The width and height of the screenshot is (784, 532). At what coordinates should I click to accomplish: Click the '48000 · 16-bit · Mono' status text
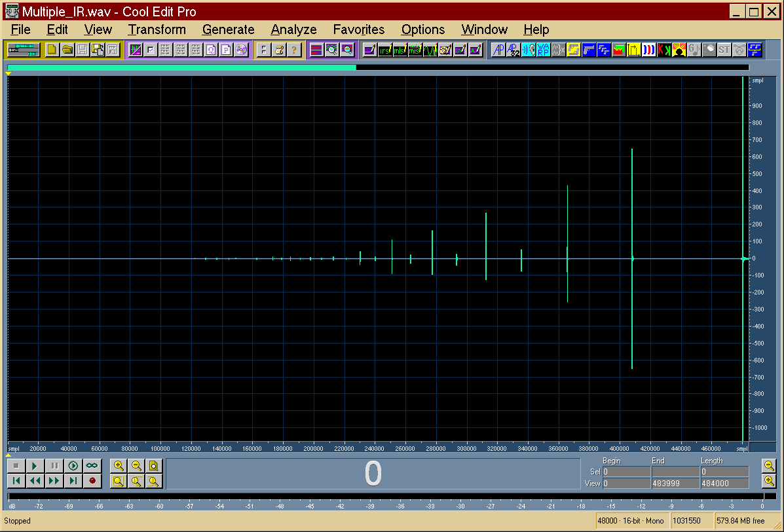click(631, 520)
